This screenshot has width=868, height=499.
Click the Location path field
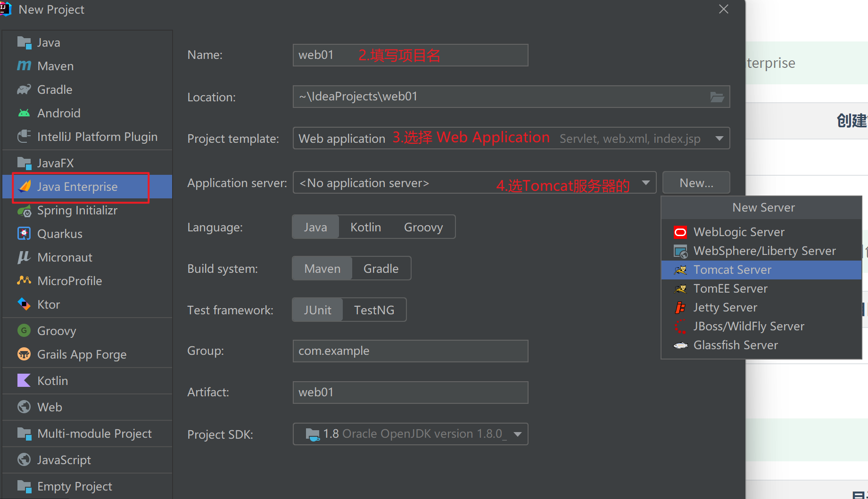point(511,97)
